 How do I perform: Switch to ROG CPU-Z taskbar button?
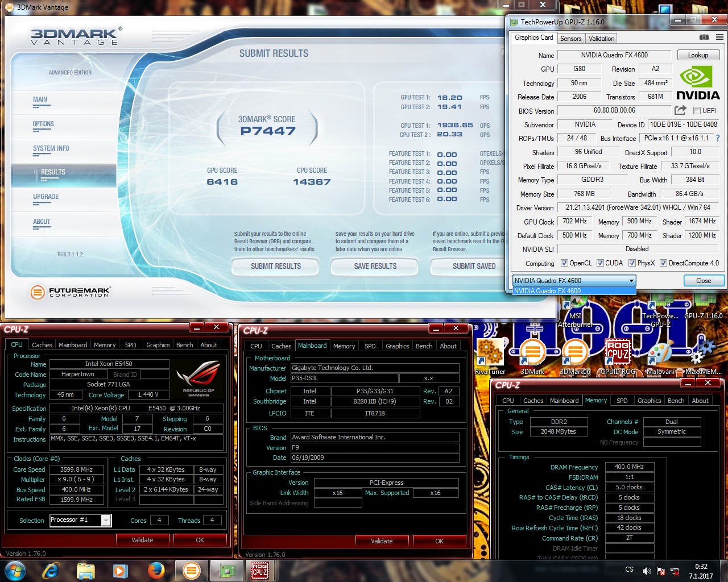pyautogui.click(x=260, y=570)
